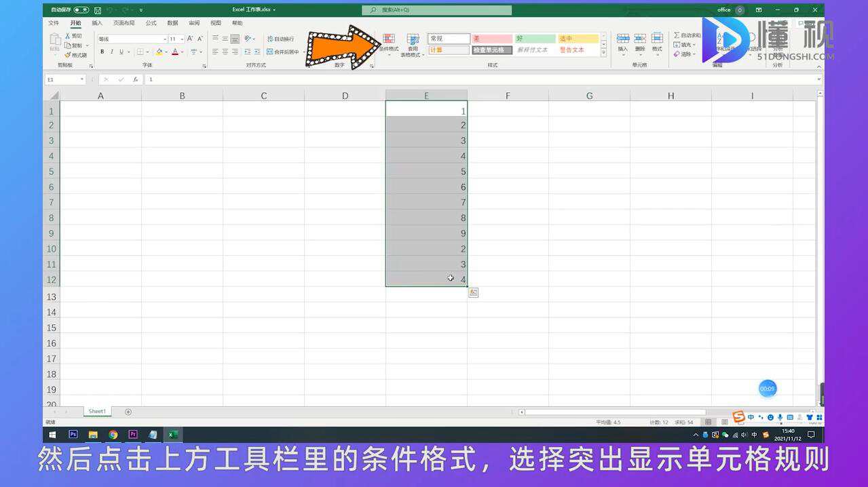Image resolution: width=868 pixels, height=487 pixels.
Task: Open File Explorer from taskbar
Action: pyautogui.click(x=93, y=435)
